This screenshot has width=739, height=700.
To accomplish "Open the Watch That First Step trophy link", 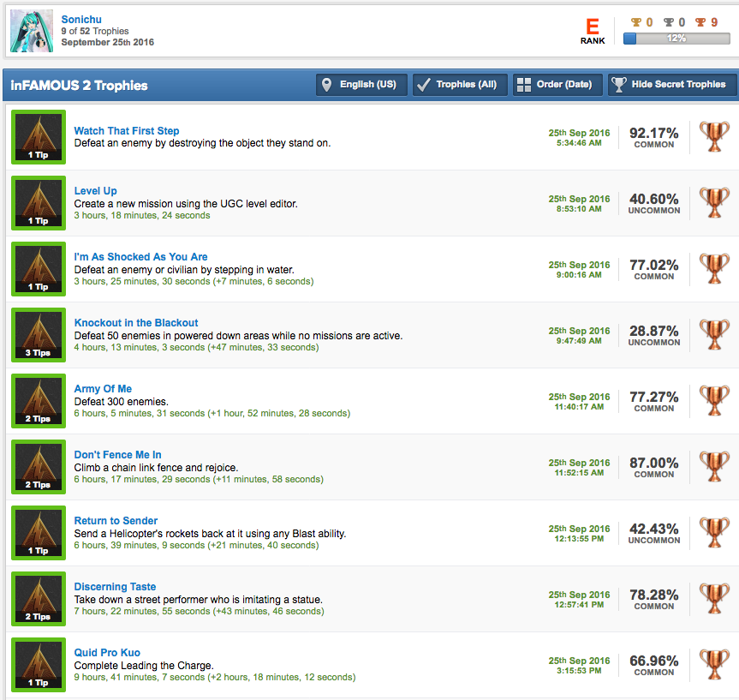I will click(x=127, y=130).
